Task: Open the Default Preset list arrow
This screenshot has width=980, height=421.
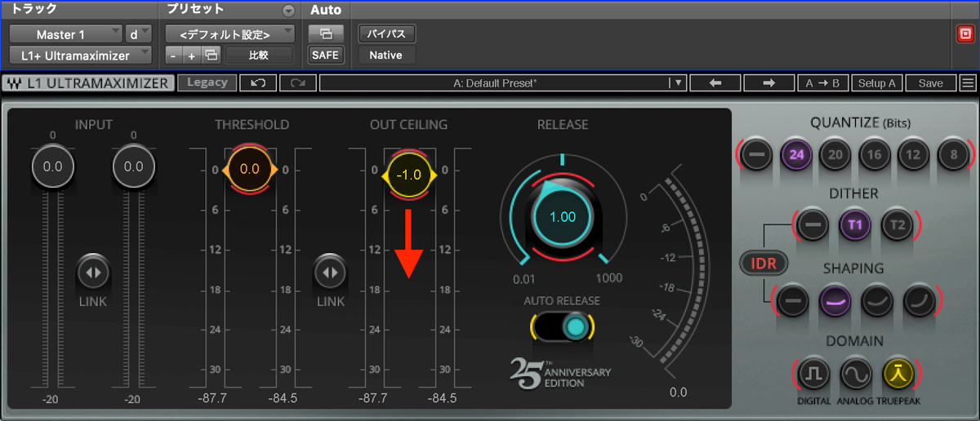Action: (677, 82)
